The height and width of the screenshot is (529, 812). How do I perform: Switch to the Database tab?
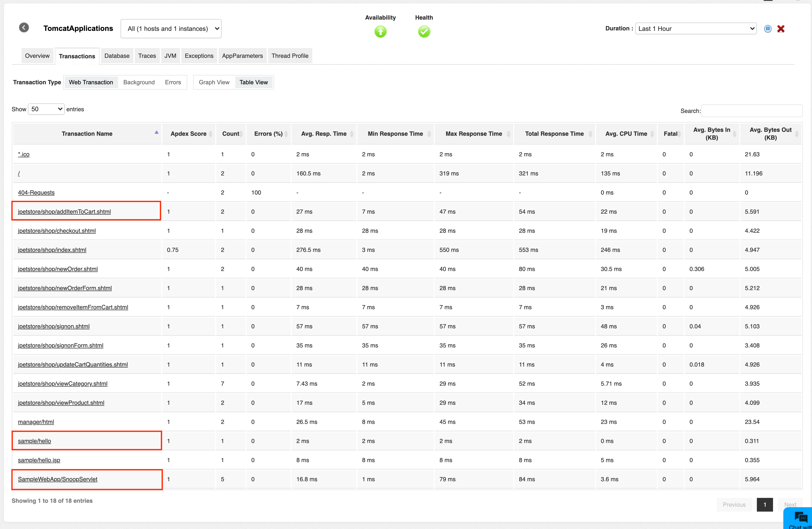click(117, 56)
